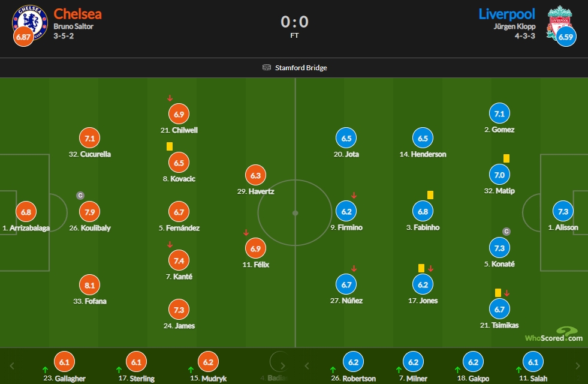Image resolution: width=588 pixels, height=384 pixels.
Task: Open the Liverpool team name link
Action: click(506, 14)
